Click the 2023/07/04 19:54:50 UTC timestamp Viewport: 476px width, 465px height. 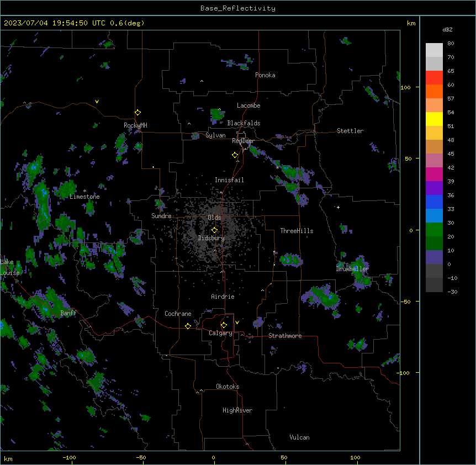tap(55, 23)
